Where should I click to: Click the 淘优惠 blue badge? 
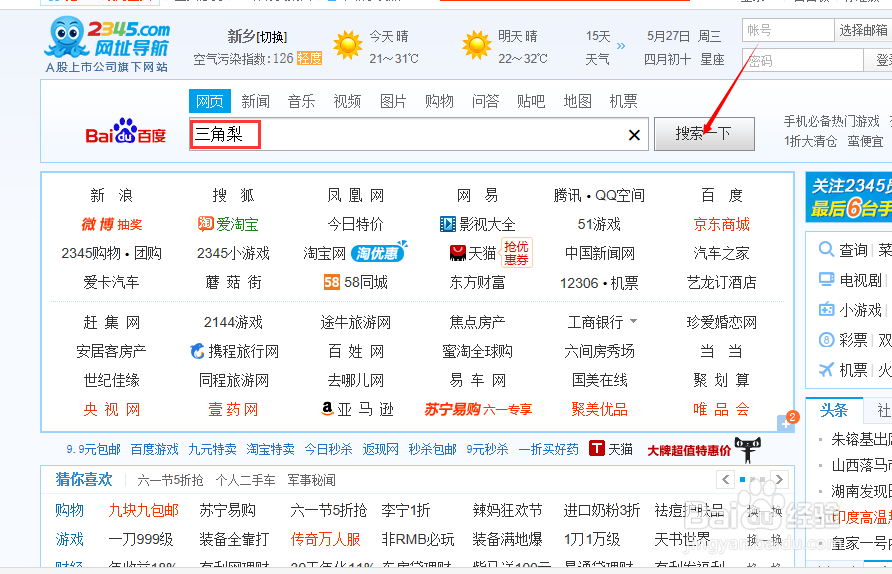pos(378,253)
